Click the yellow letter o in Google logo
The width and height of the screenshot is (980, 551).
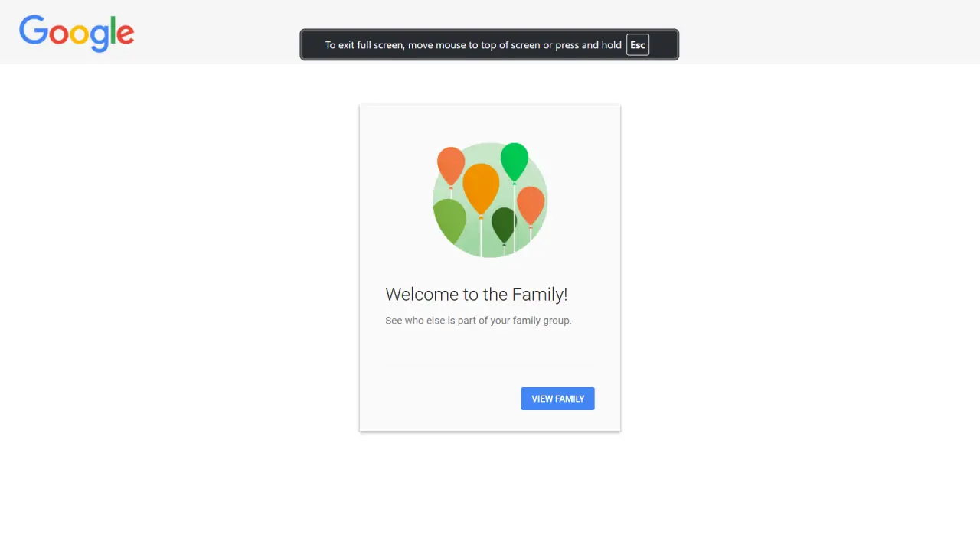tap(80, 35)
